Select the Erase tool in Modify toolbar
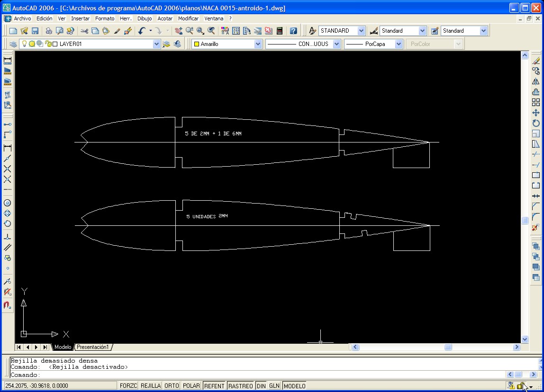Viewport: 544px width, 392px height. [536, 61]
